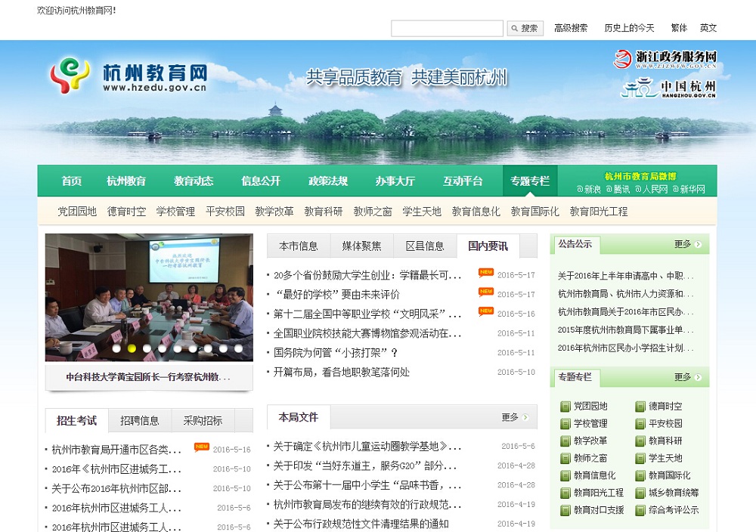Viewport: 756px width, 532px height.
Task: Open the 新浪 Weibo link
Action: coord(588,189)
